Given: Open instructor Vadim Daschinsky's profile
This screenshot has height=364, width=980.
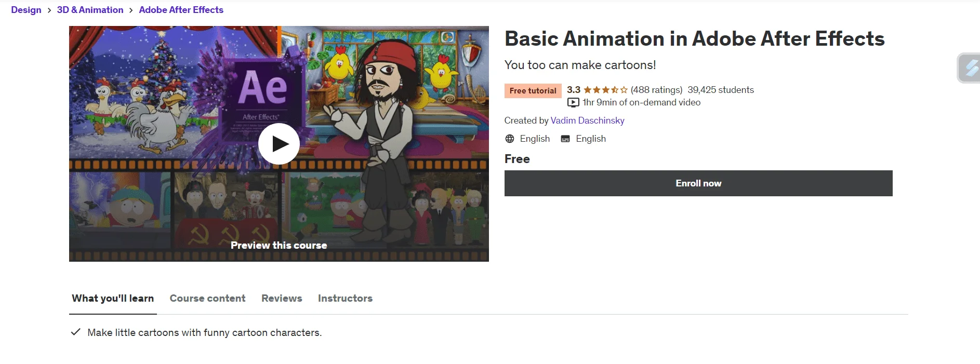Looking at the screenshot, I should pyautogui.click(x=587, y=120).
